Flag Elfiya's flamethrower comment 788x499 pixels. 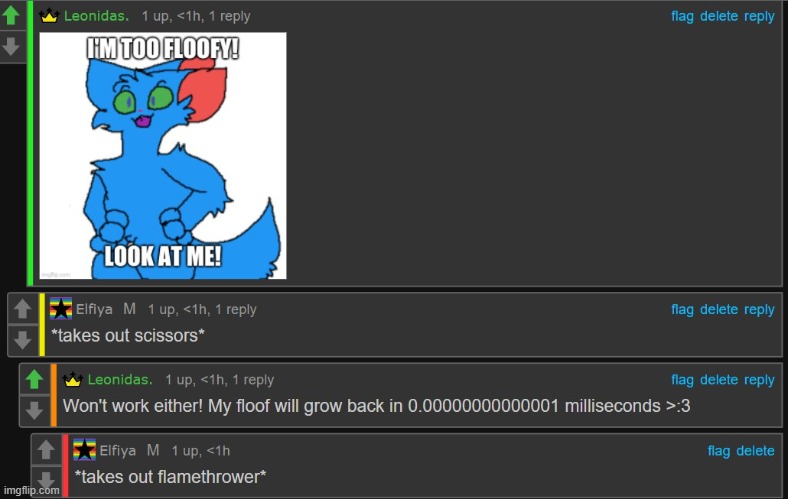[719, 451]
